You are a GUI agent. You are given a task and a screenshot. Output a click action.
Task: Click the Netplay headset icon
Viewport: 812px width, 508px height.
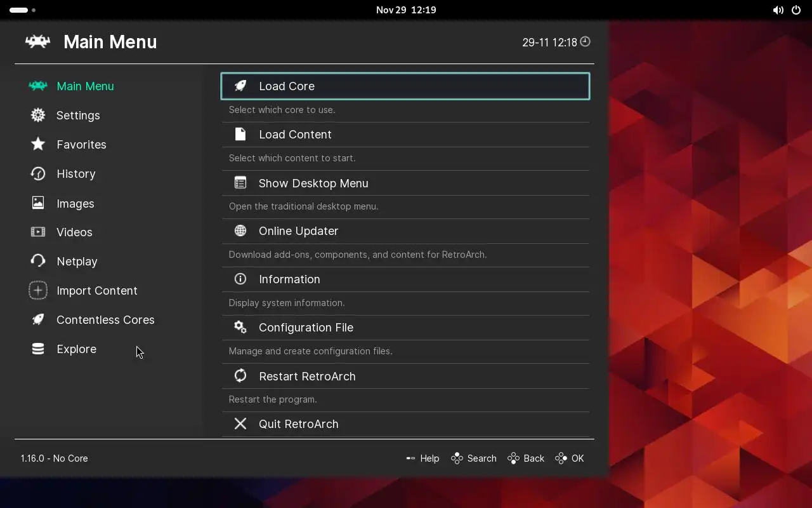click(x=38, y=261)
